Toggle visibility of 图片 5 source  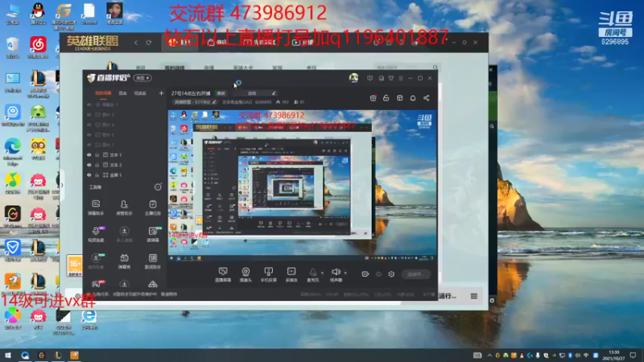89,115
